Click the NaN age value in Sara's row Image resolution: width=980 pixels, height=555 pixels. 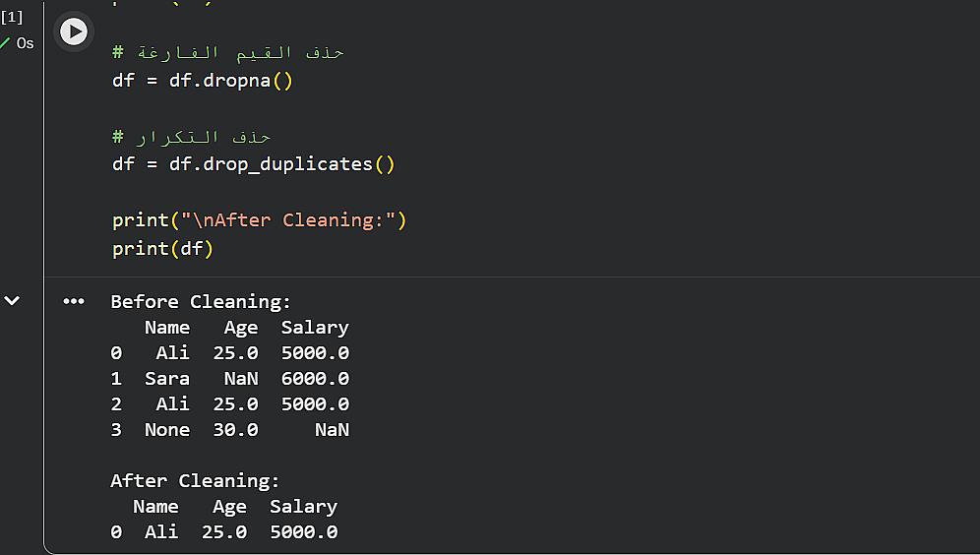(x=241, y=379)
